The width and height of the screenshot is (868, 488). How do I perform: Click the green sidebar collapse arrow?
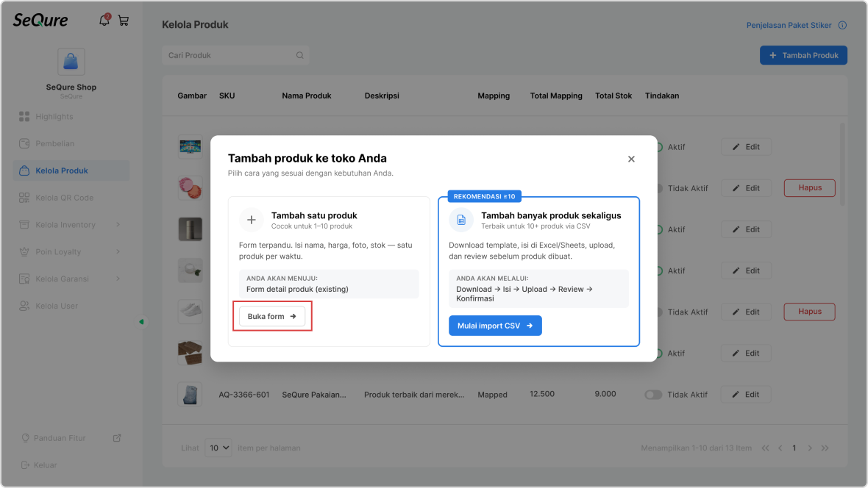(x=142, y=321)
